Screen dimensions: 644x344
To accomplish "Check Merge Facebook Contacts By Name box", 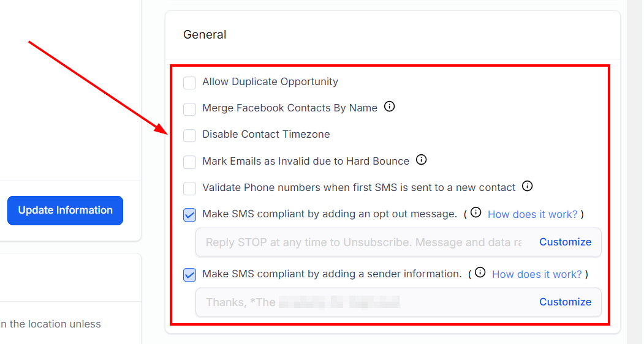I will point(189,109).
